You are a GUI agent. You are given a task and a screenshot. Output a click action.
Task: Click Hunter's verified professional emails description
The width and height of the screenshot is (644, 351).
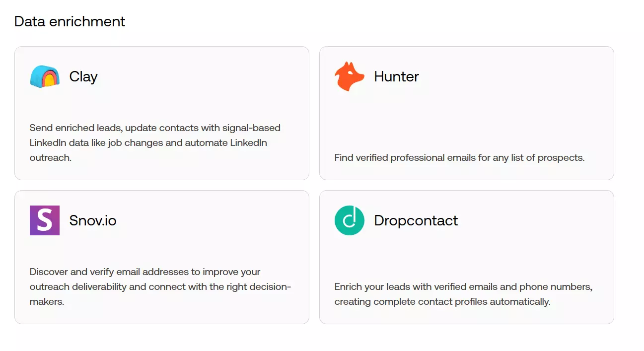pos(459,157)
